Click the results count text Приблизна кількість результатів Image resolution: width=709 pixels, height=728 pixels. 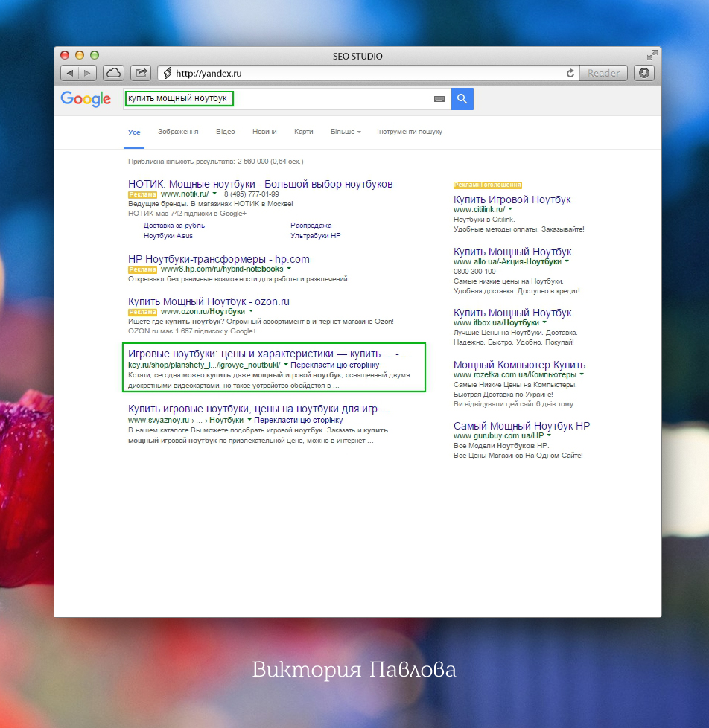[x=215, y=162]
